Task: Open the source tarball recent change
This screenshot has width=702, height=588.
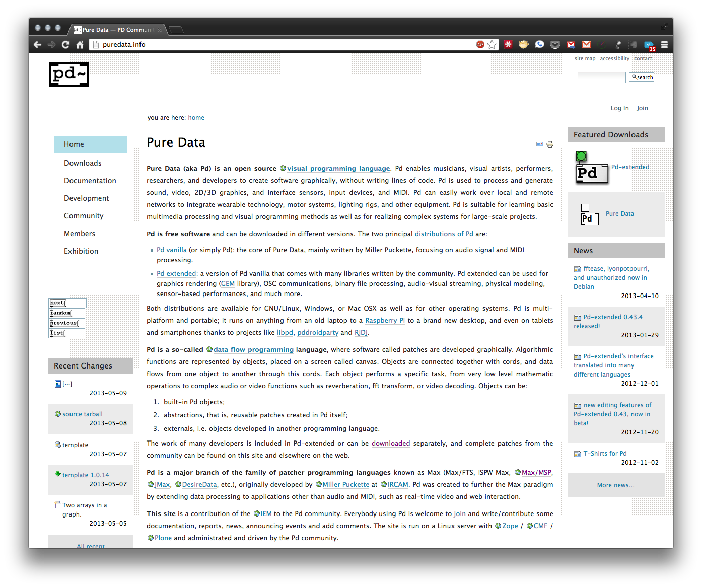Action: point(83,414)
